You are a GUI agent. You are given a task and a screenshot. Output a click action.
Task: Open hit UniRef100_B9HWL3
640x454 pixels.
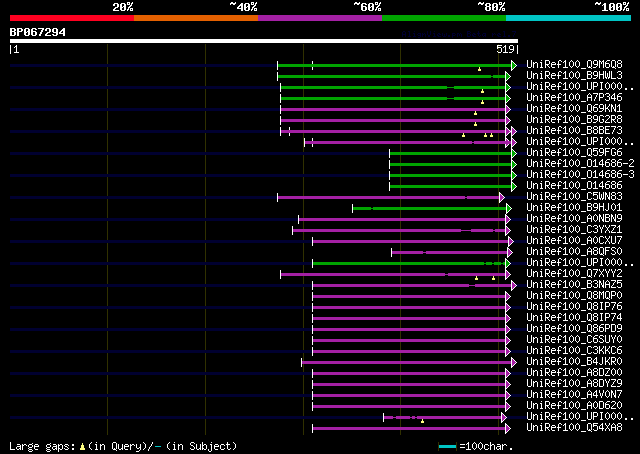pos(574,76)
